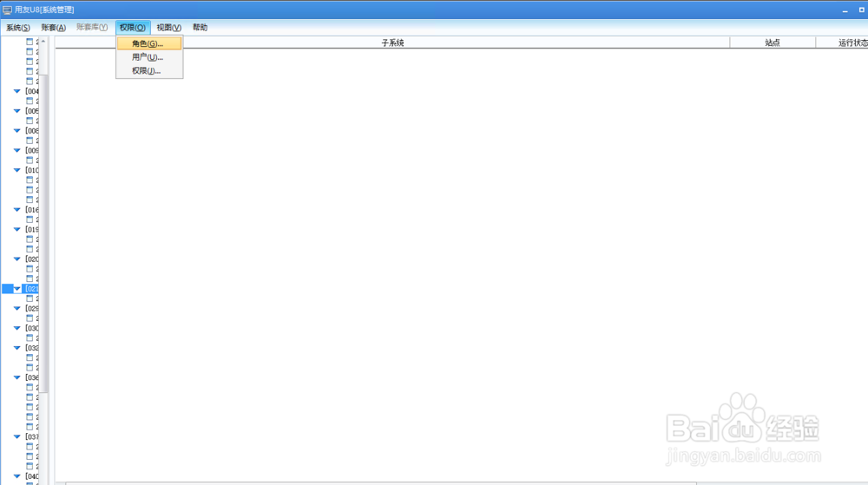The height and width of the screenshot is (485, 868).
Task: Choose 权限(J)... from the dropdown menu
Action: tap(149, 71)
